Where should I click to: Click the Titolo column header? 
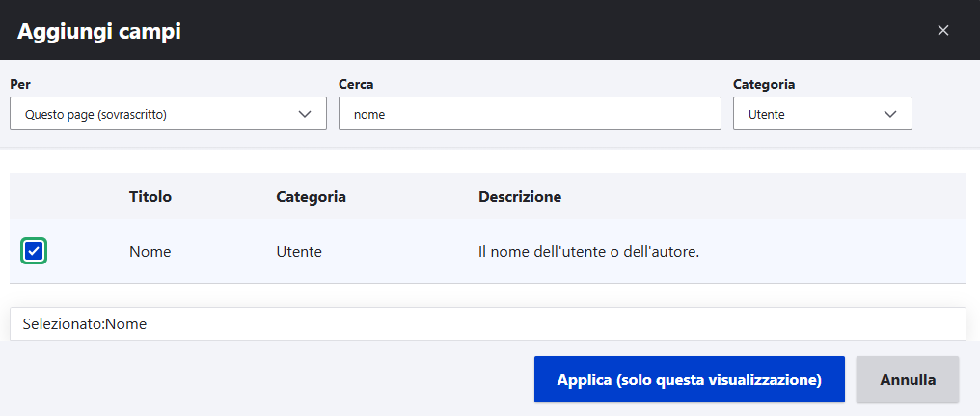click(150, 196)
